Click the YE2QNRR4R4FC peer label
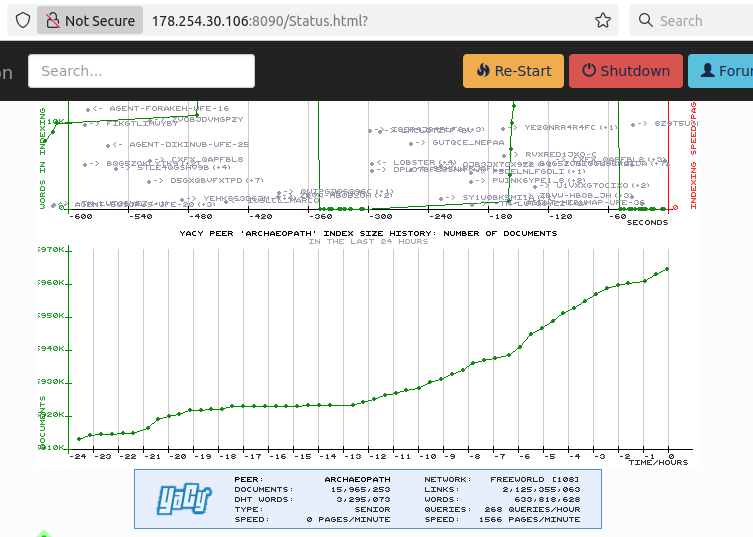The image size is (753, 537). click(x=559, y=127)
